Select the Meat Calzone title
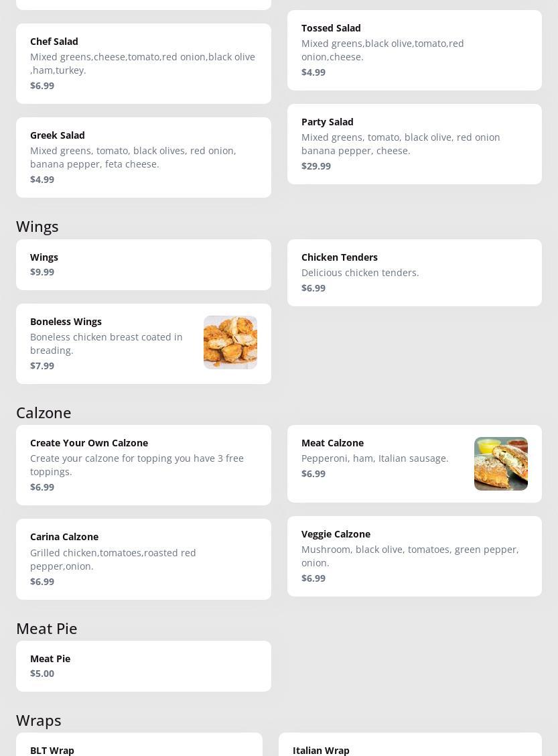 332,443
